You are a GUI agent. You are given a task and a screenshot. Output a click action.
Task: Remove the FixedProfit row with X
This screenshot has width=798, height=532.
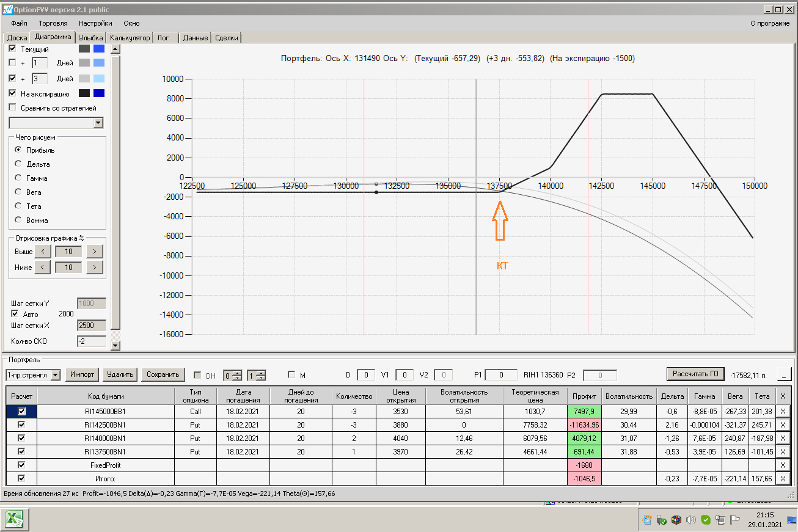783,465
